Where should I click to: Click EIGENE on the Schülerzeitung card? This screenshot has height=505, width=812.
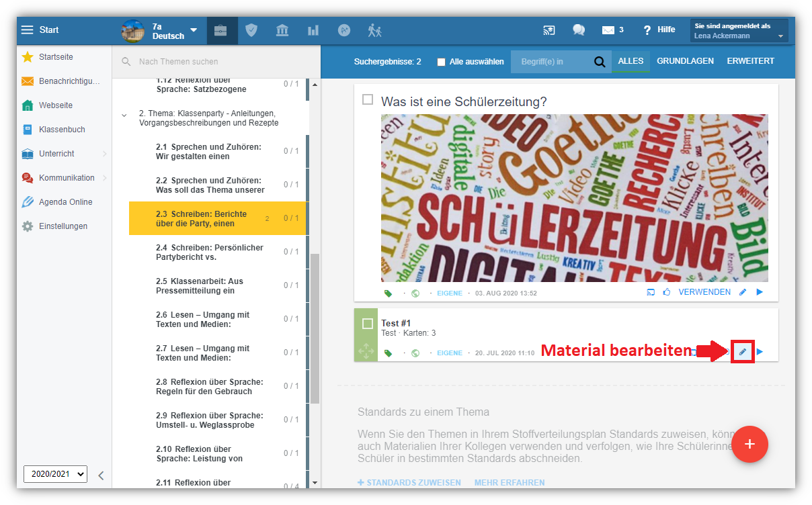(450, 293)
